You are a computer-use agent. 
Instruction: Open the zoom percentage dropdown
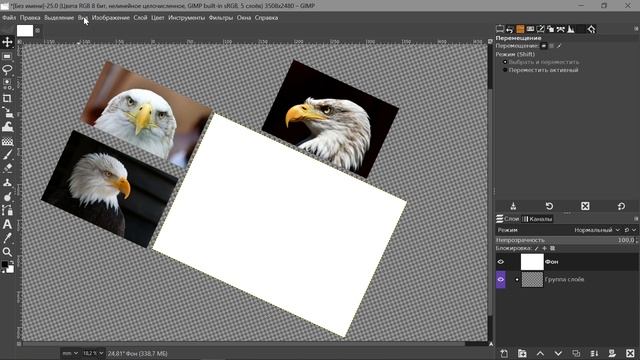[x=93, y=353]
